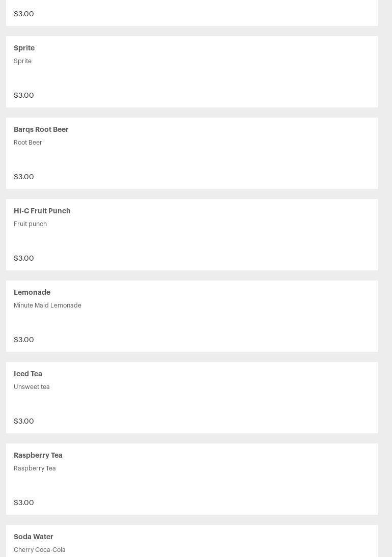Click the Minute Maid Lemonade description
The width and height of the screenshot is (392, 557).
(x=47, y=305)
